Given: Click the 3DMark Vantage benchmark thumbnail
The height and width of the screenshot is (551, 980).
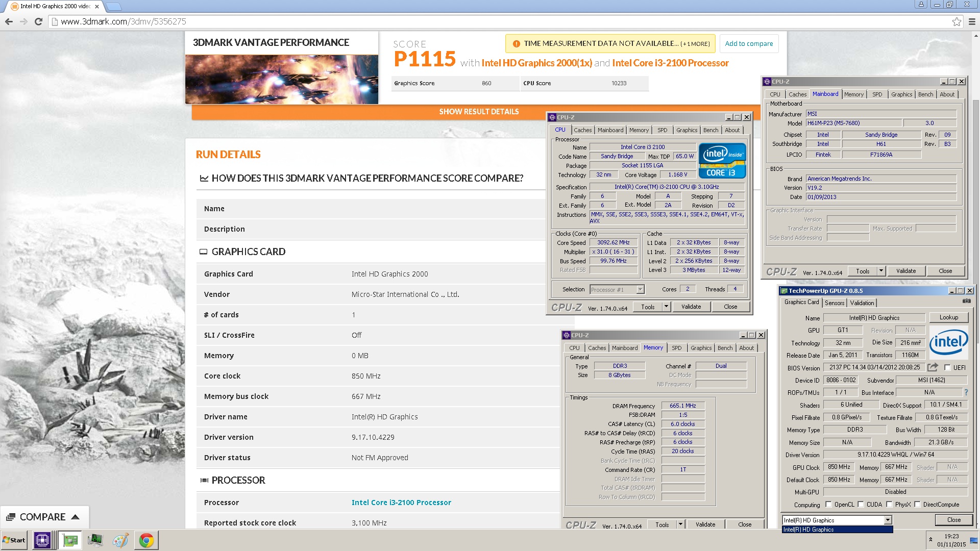Looking at the screenshot, I should pos(282,79).
